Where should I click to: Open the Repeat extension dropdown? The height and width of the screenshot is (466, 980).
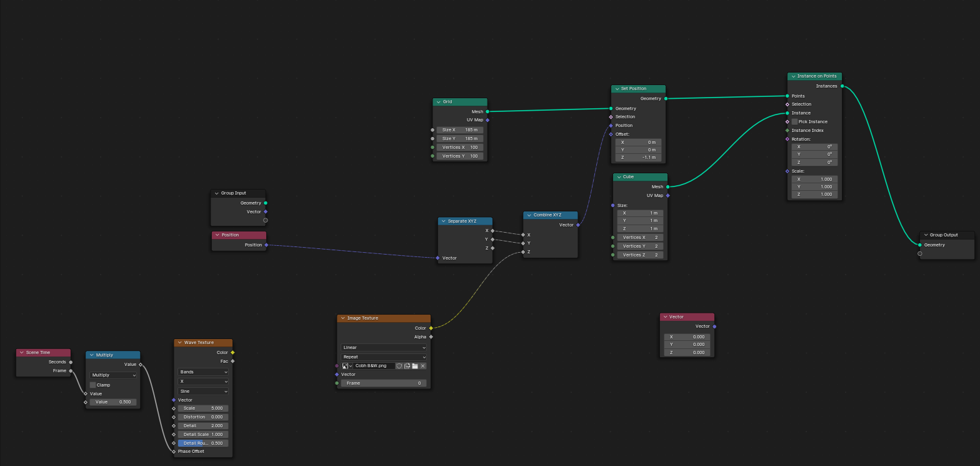coord(384,357)
